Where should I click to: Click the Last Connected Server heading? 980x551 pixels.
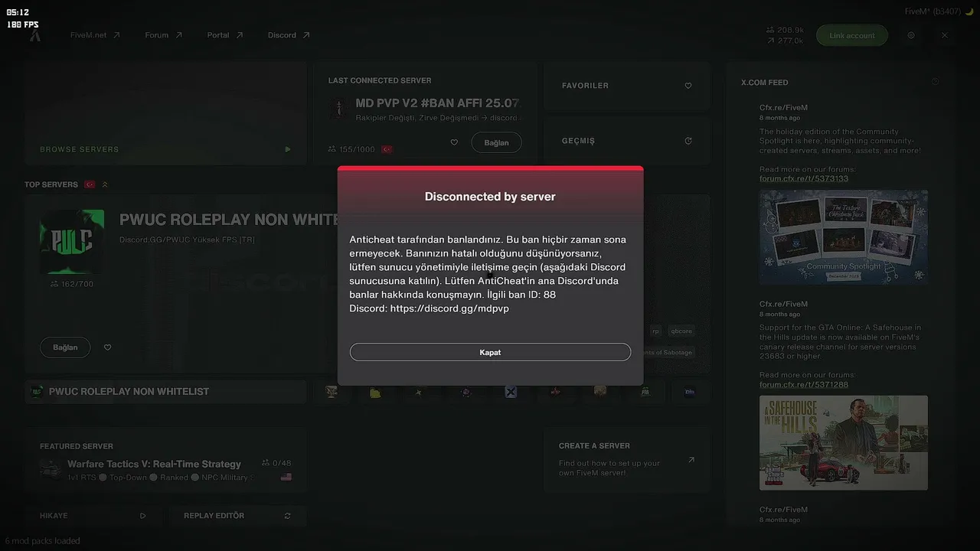[380, 80]
